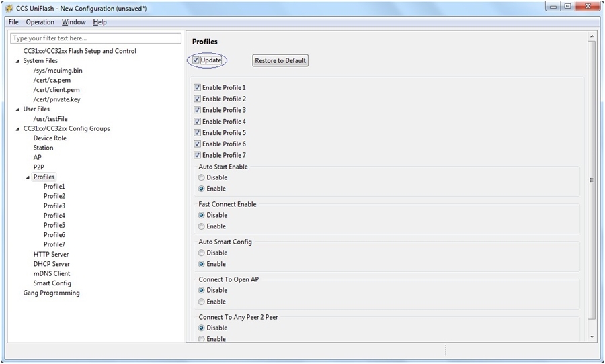Screen dimensions: 605x364
Task: Click the CCS UniFlash title bar icon
Action: (9, 9)
